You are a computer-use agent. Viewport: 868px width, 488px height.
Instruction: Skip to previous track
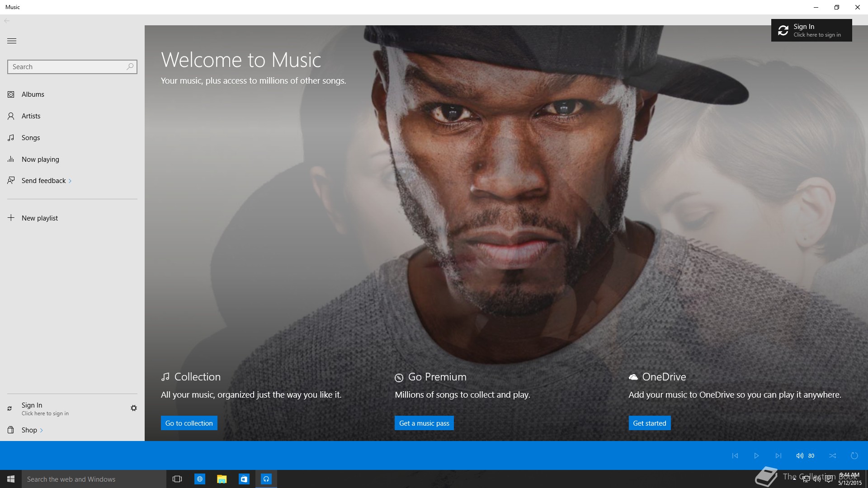[x=735, y=455]
